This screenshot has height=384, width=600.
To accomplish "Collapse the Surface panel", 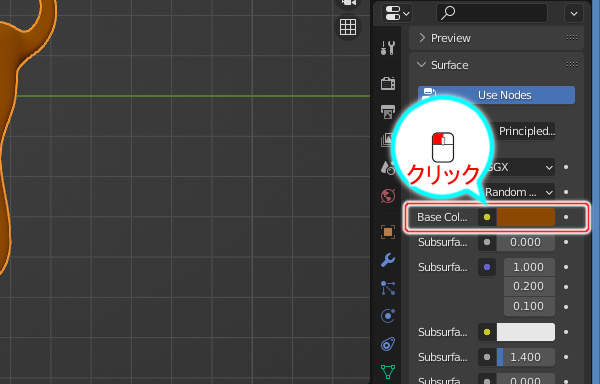I will [422, 65].
